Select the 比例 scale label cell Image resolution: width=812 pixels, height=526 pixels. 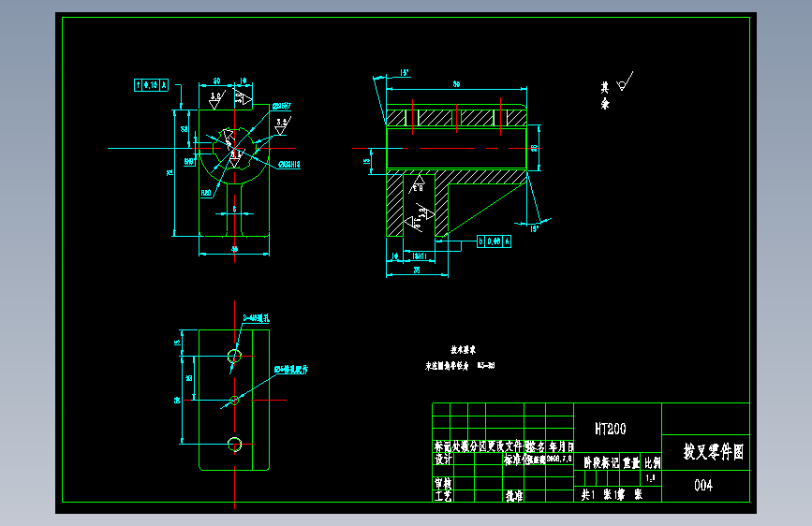click(x=653, y=462)
